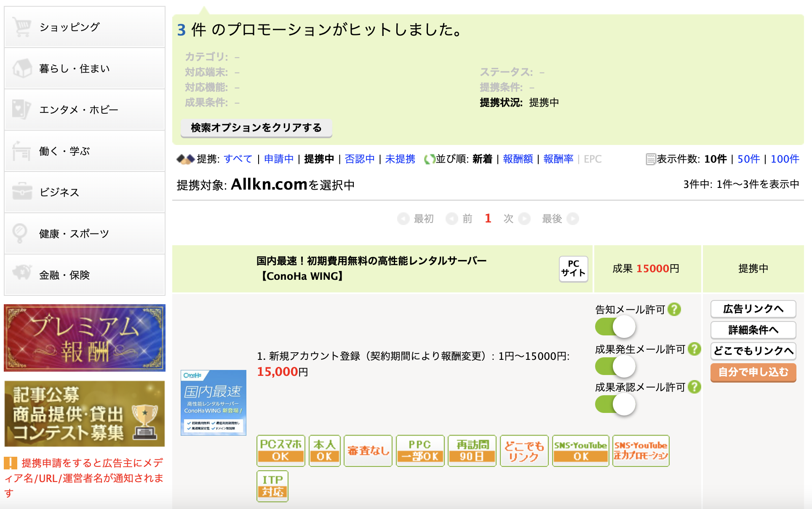Click the SNS・YouTube 注力プロモーション badge

(641, 450)
